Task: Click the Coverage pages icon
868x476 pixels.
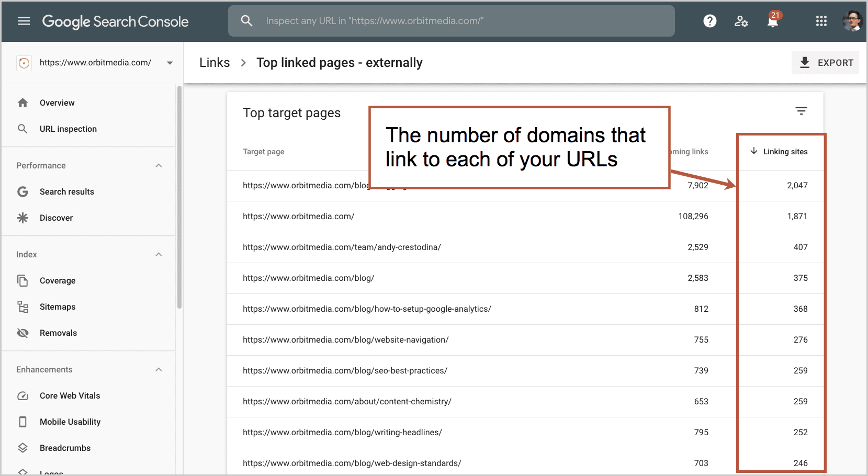Action: click(x=22, y=280)
